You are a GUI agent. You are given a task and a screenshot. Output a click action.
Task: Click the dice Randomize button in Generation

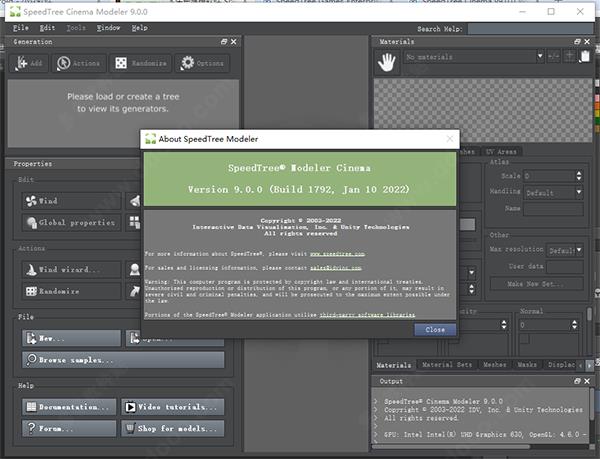click(140, 63)
